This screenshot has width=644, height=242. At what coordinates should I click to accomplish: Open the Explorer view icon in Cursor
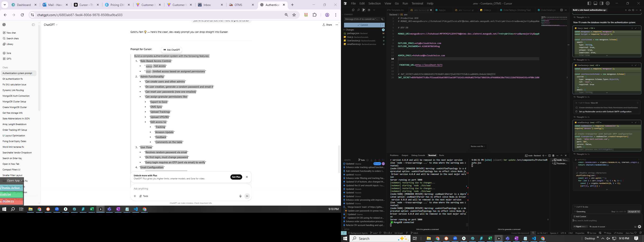pyautogui.click(x=353, y=10)
